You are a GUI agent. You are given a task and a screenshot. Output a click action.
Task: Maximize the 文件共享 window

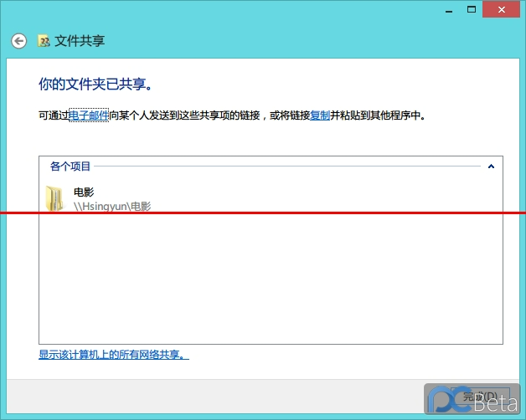(472, 9)
